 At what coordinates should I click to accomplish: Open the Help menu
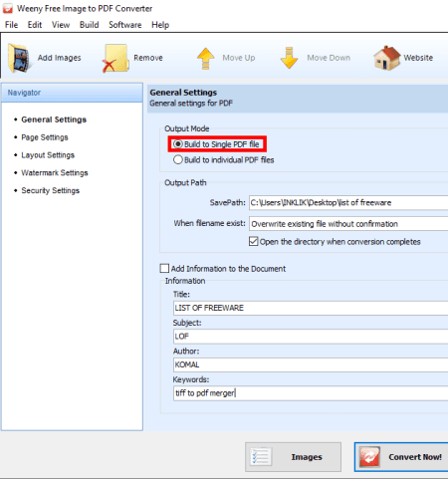(x=160, y=25)
